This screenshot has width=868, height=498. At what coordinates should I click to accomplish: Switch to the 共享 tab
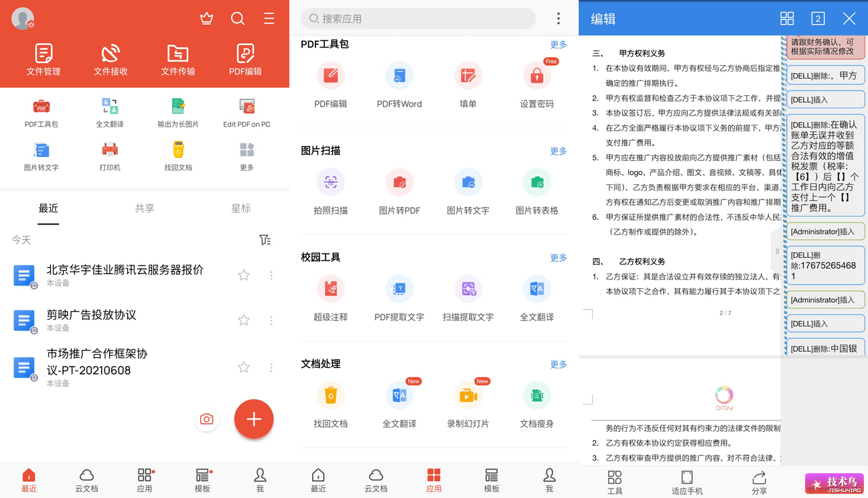[x=145, y=208]
